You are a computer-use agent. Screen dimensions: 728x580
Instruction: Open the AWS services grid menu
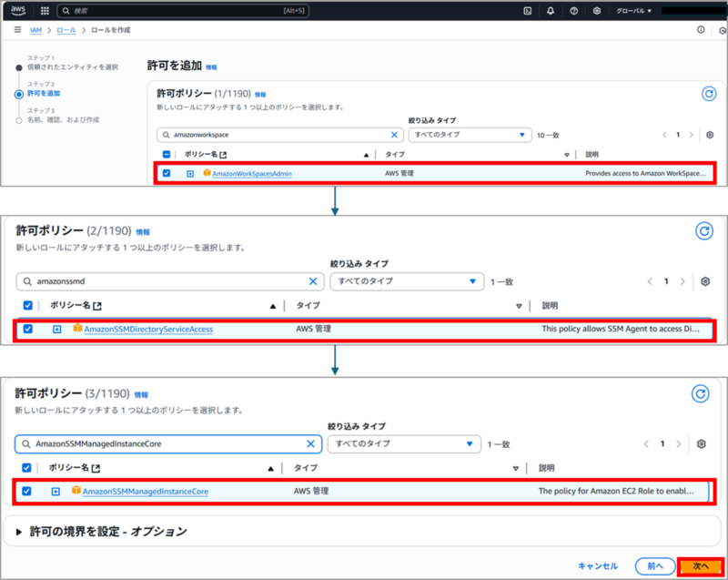[x=45, y=11]
